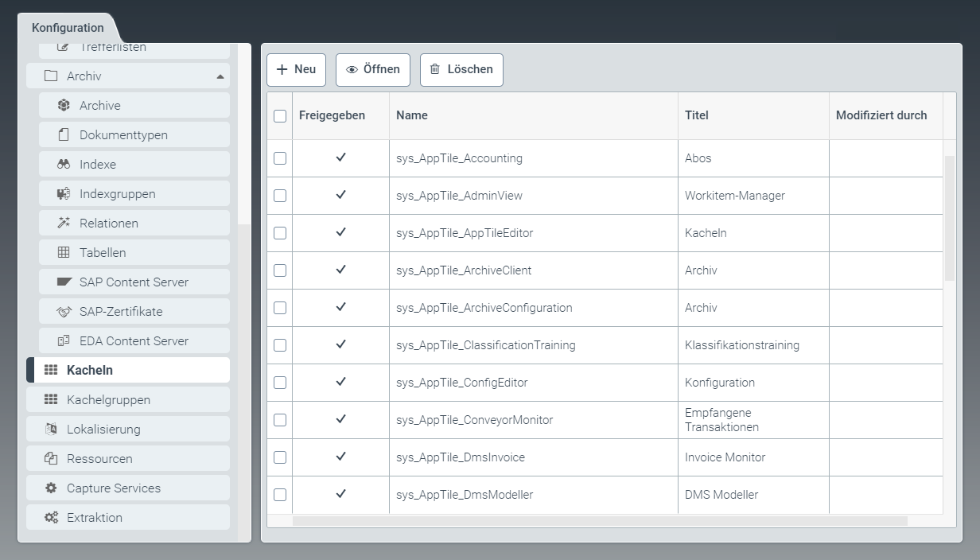980x560 pixels.
Task: Click the magic wand icon beside Relationen
Action: (64, 224)
